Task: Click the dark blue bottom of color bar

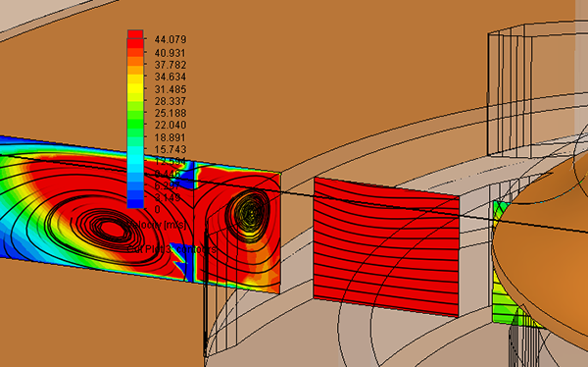Action: pos(135,199)
